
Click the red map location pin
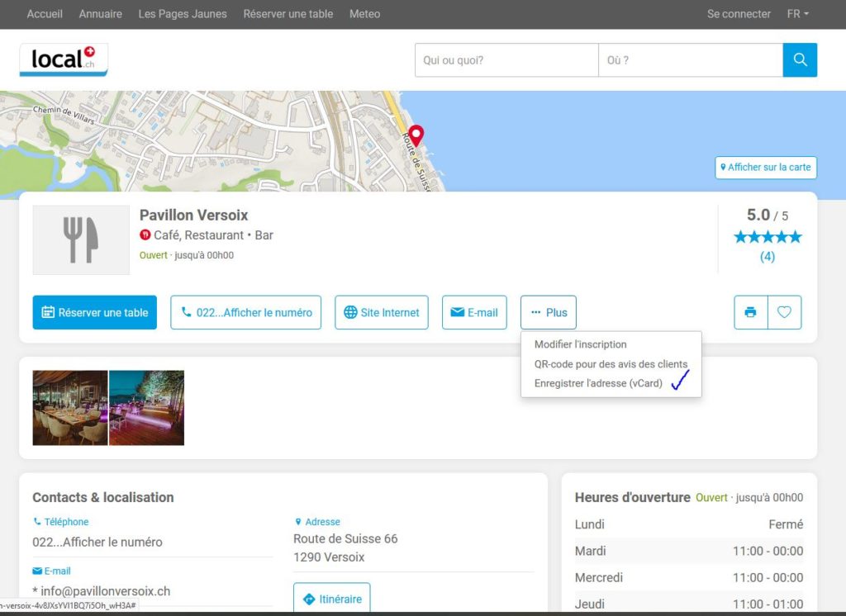pyautogui.click(x=416, y=135)
